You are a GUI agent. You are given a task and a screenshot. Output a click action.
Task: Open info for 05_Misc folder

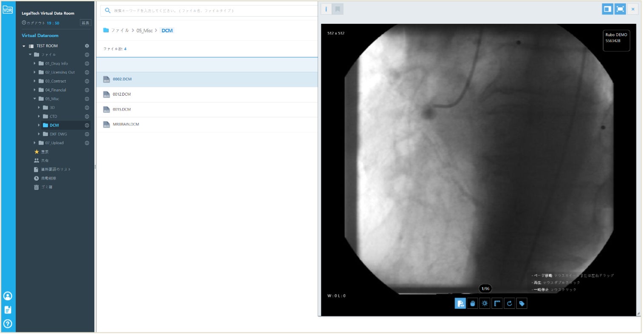(x=87, y=99)
